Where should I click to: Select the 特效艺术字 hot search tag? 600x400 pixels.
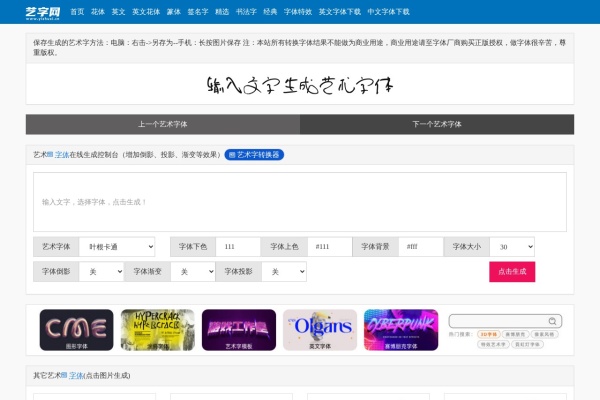(493, 344)
